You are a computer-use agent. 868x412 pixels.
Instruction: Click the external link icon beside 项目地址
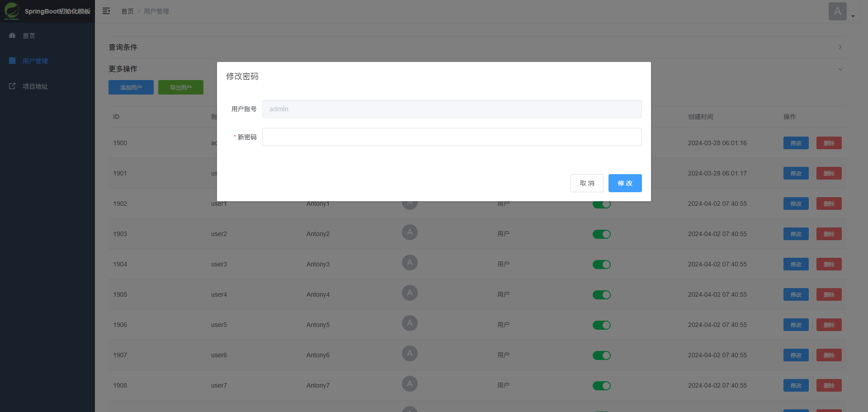click(12, 86)
